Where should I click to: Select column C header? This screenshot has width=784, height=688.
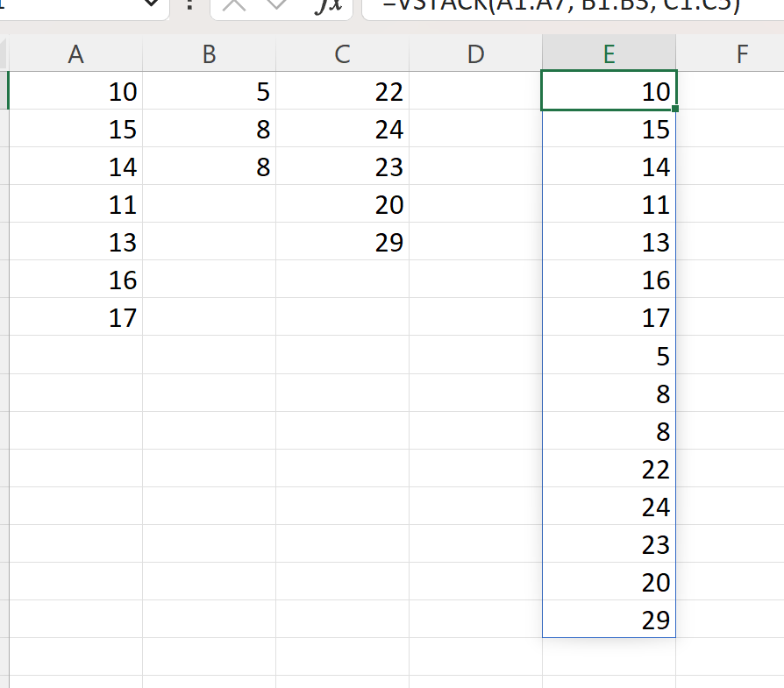click(x=342, y=53)
